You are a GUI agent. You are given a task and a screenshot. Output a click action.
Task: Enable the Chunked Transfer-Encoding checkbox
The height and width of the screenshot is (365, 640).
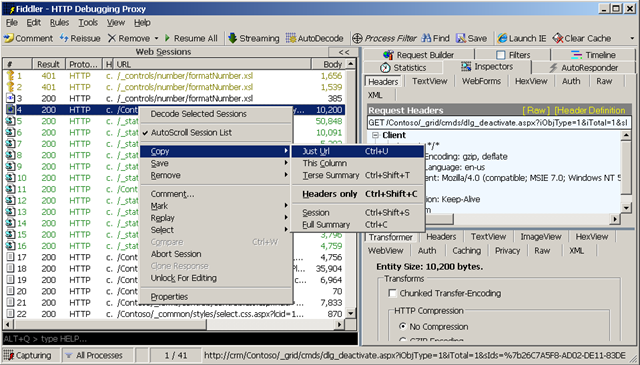tap(392, 293)
